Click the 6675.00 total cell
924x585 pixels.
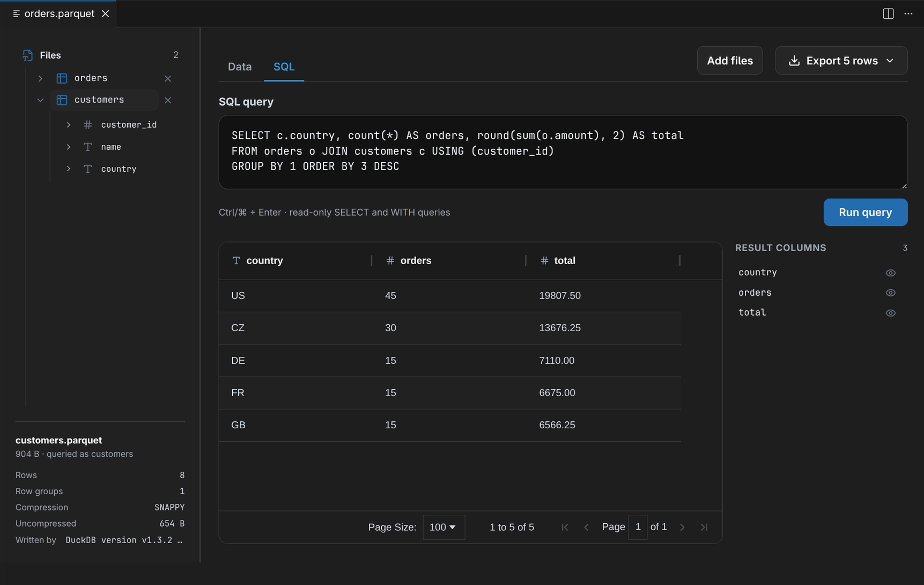pos(604,393)
